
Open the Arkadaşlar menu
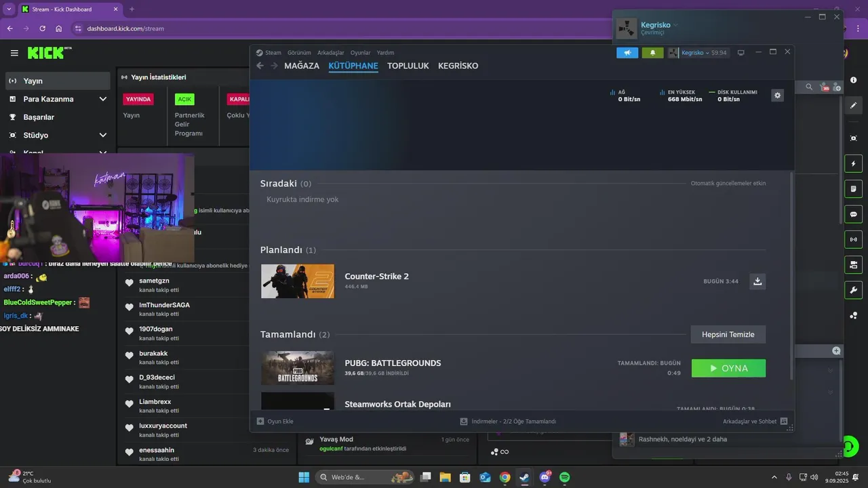coord(331,52)
